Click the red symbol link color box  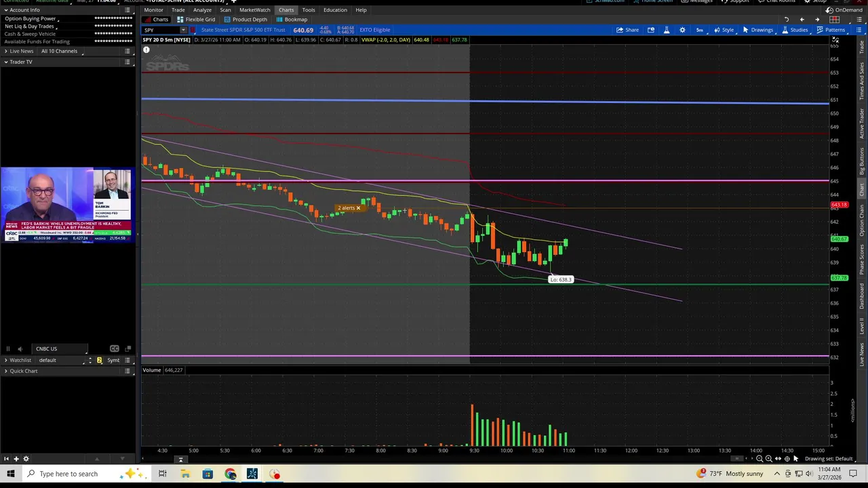coord(193,30)
